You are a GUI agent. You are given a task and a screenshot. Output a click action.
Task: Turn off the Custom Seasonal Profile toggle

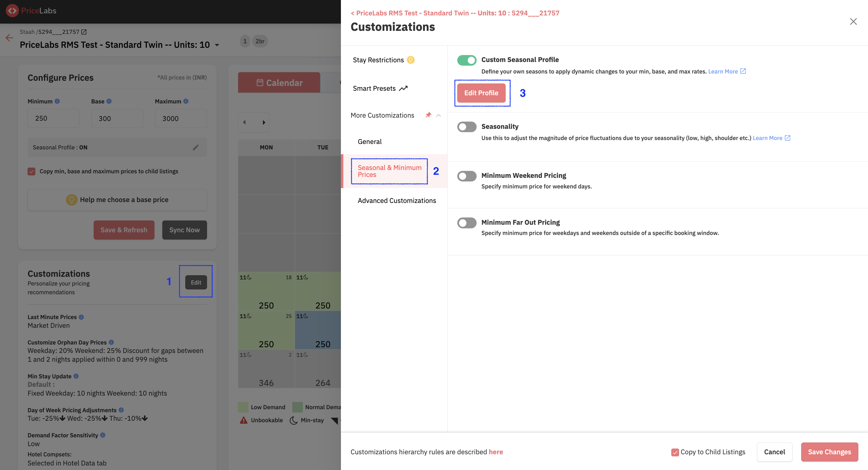(x=467, y=60)
